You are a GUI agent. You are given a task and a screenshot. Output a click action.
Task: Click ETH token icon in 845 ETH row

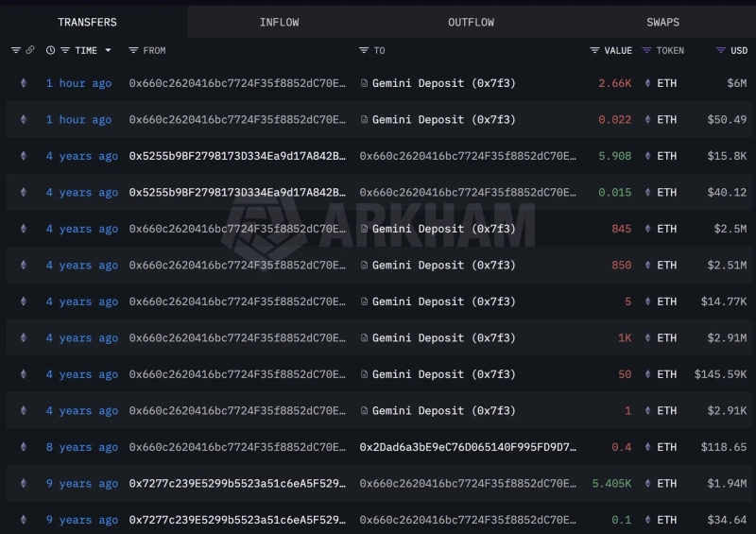tap(647, 229)
